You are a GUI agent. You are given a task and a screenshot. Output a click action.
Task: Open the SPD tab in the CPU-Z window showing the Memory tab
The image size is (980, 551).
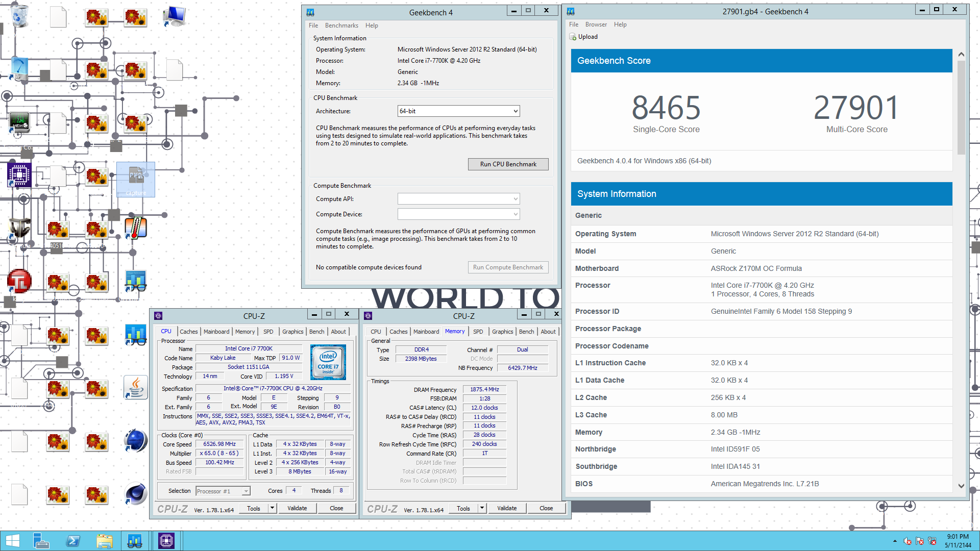click(x=478, y=332)
